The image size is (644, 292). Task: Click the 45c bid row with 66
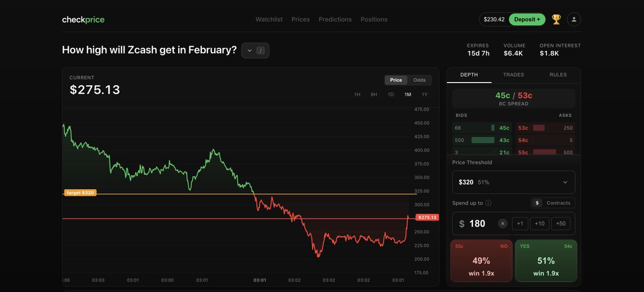482,128
